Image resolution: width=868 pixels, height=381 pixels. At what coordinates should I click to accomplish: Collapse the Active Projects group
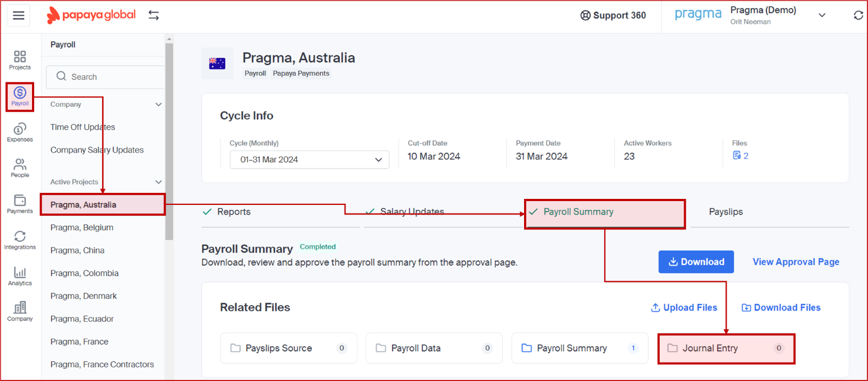[x=158, y=182]
